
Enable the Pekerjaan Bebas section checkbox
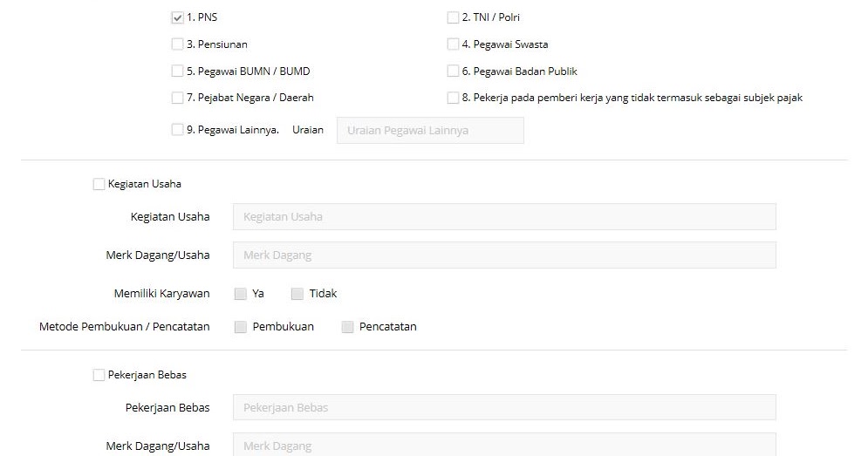(99, 375)
